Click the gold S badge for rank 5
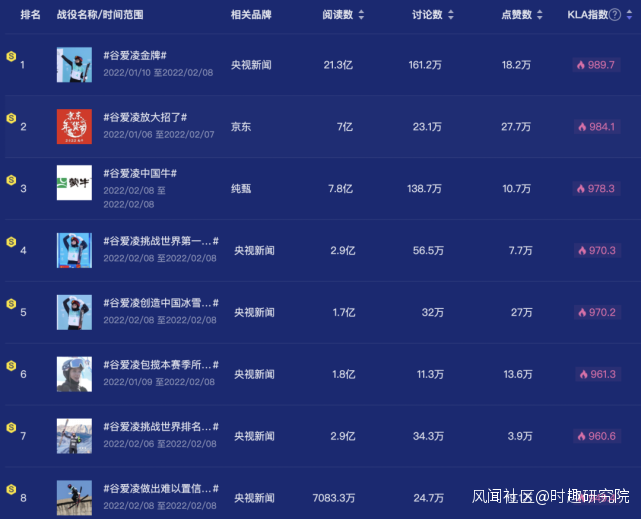This screenshot has width=641, height=519. (x=11, y=304)
